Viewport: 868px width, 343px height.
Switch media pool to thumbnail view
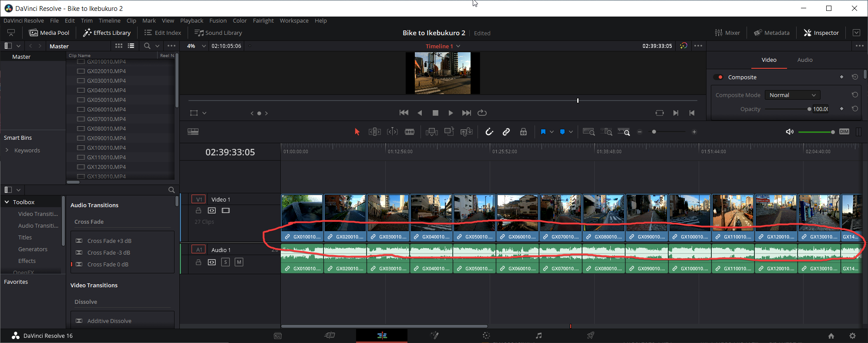[119, 46]
